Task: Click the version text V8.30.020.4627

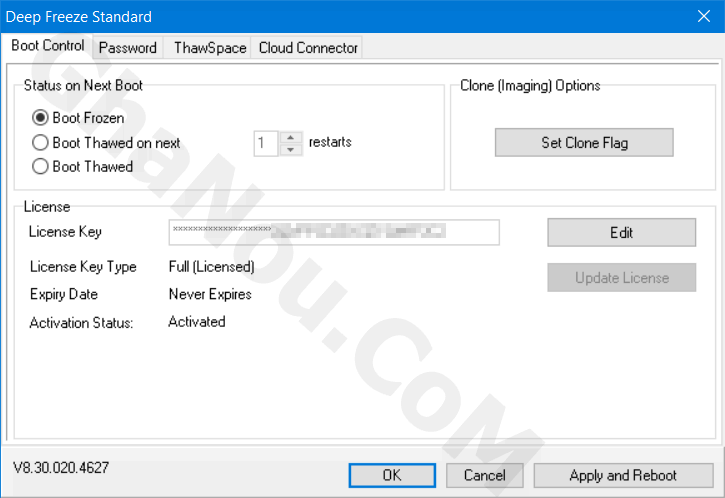Action: coord(61,468)
